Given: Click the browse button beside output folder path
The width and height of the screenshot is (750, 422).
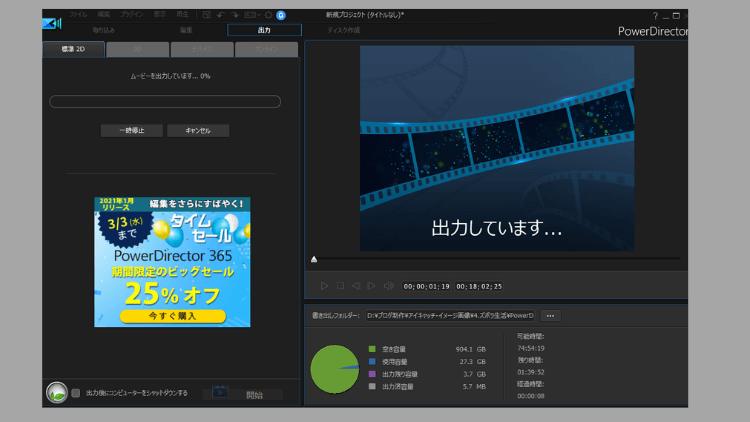Looking at the screenshot, I should click(x=550, y=315).
